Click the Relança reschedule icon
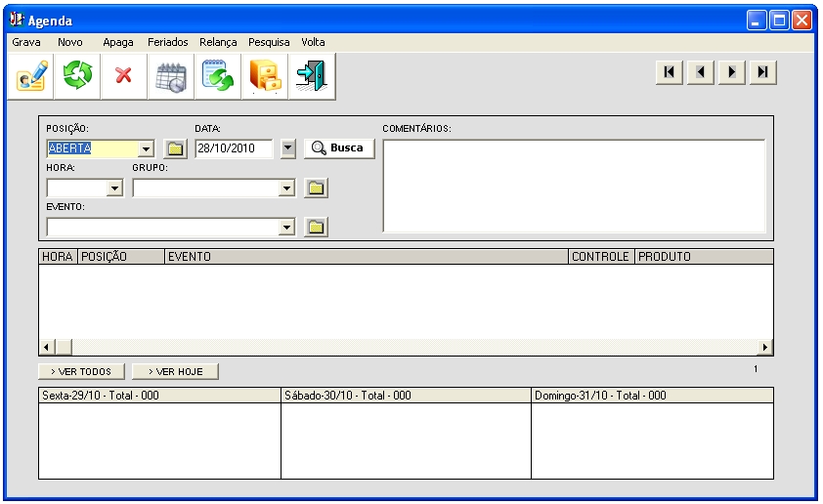823x504 pixels. (x=218, y=76)
